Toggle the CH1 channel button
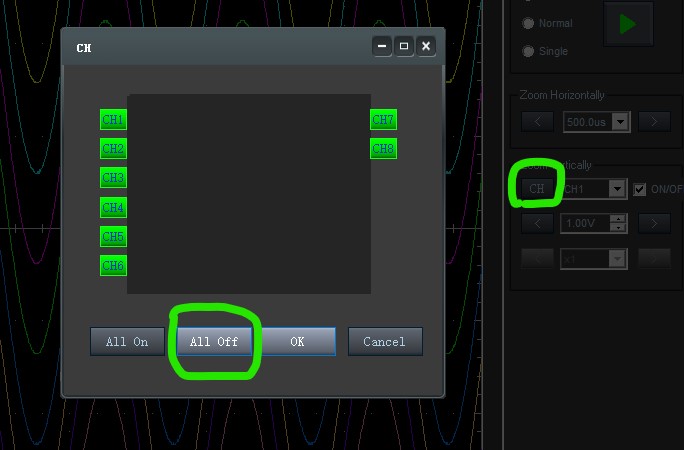684x450 pixels. click(113, 120)
